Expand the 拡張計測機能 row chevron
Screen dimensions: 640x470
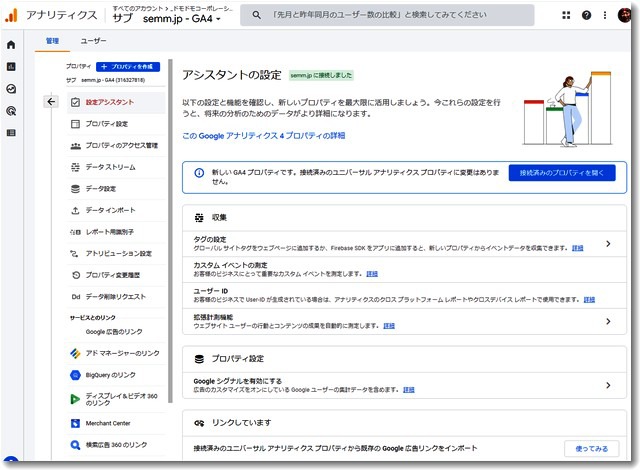(608, 321)
